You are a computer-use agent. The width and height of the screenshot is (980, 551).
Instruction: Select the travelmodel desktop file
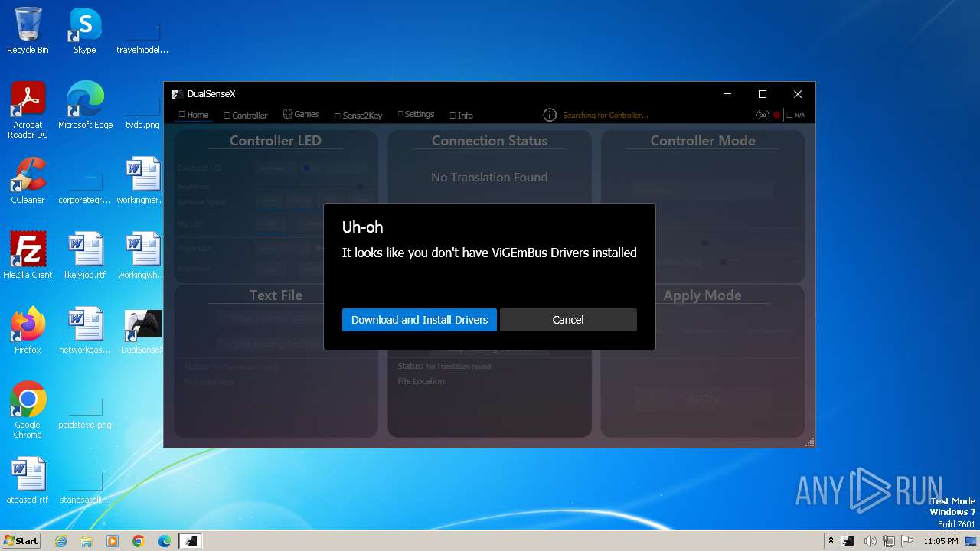click(142, 36)
